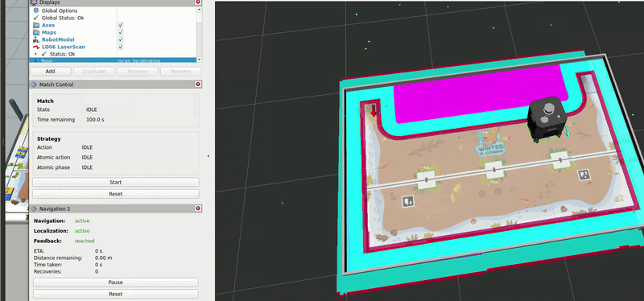This screenshot has height=301, width=644.
Task: Click the red arrow marker on the map
Action: [x=374, y=110]
